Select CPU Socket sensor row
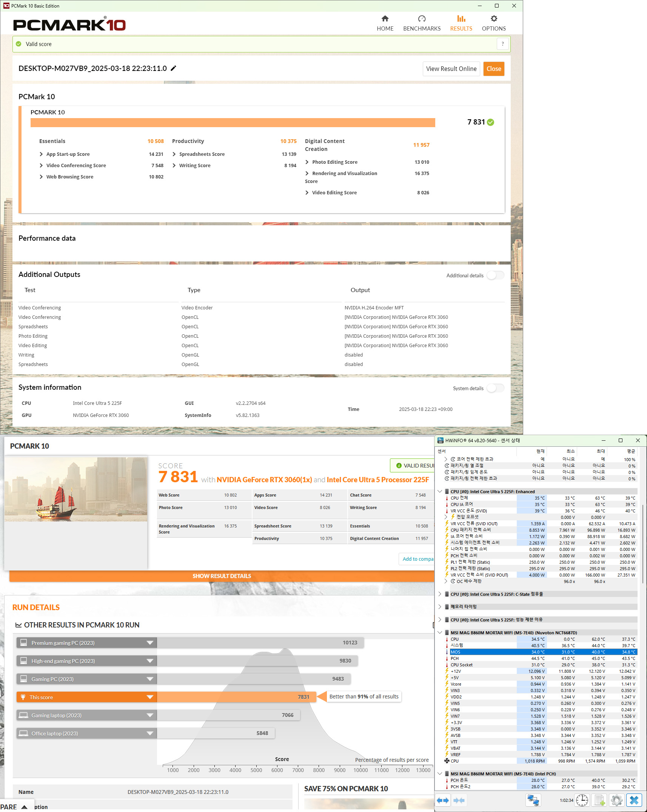The image size is (647, 812). pos(541,664)
